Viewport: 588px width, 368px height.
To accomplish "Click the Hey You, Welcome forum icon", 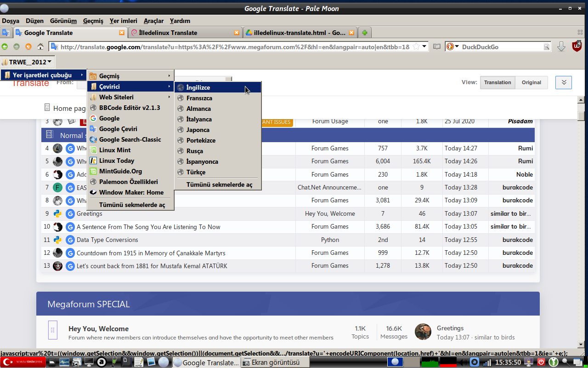I will pyautogui.click(x=53, y=330).
